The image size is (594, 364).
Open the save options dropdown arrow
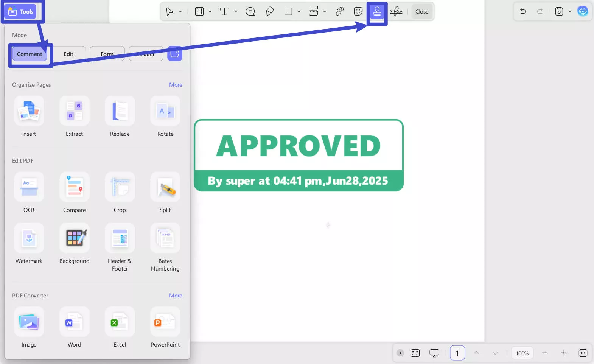[570, 12]
